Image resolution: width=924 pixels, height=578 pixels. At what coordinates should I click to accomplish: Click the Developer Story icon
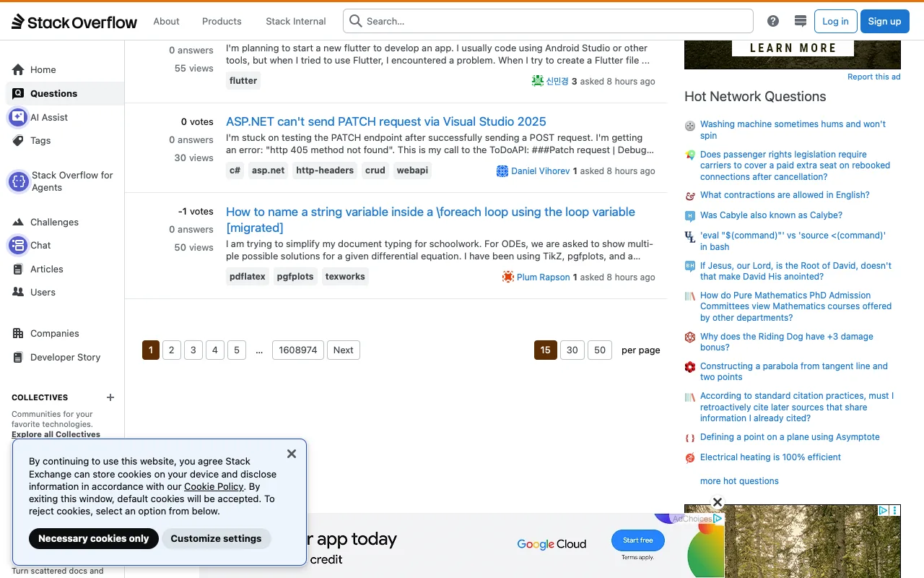pos(18,357)
